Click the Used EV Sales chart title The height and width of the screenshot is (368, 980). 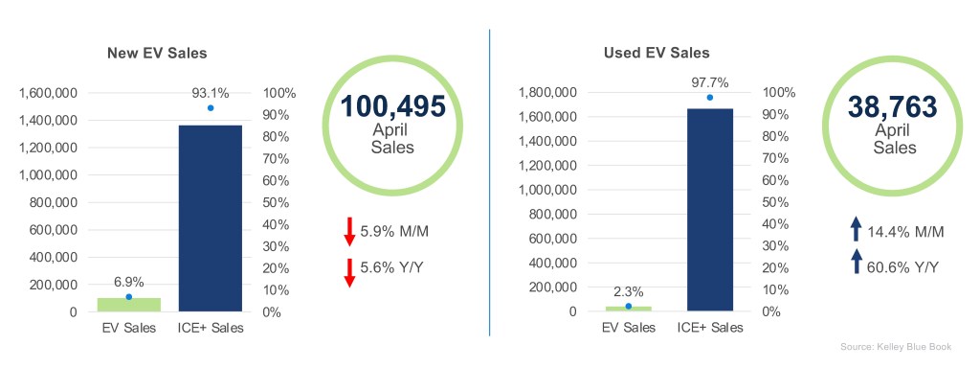tap(657, 54)
